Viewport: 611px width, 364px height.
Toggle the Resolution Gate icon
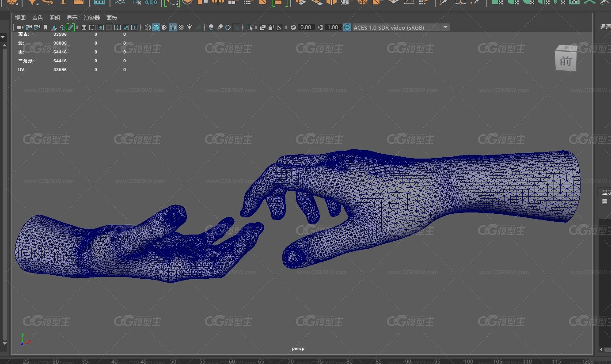pos(101,27)
